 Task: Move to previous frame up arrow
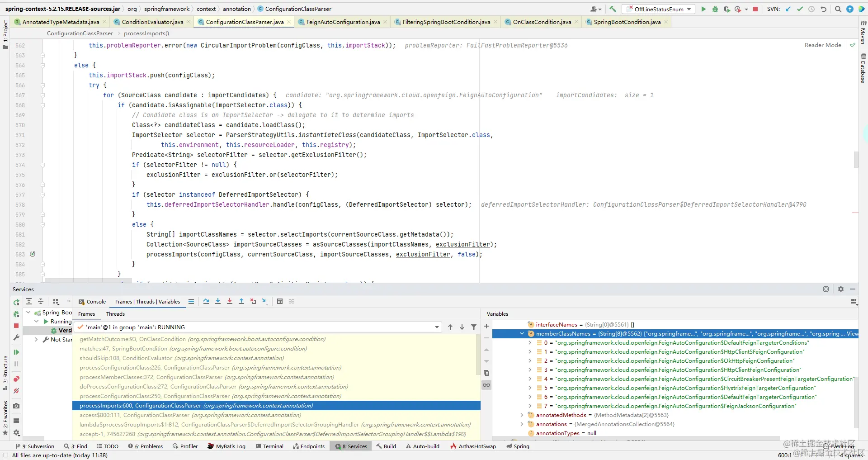[450, 327]
